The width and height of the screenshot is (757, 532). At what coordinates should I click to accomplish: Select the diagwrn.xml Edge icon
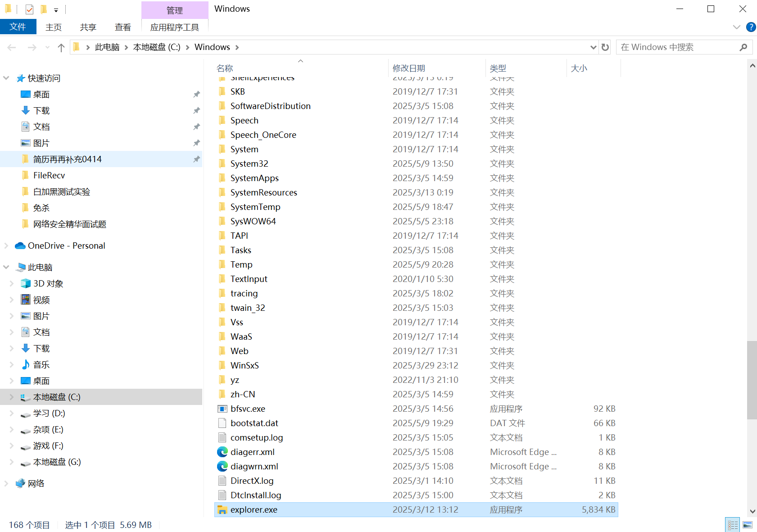[x=222, y=466]
